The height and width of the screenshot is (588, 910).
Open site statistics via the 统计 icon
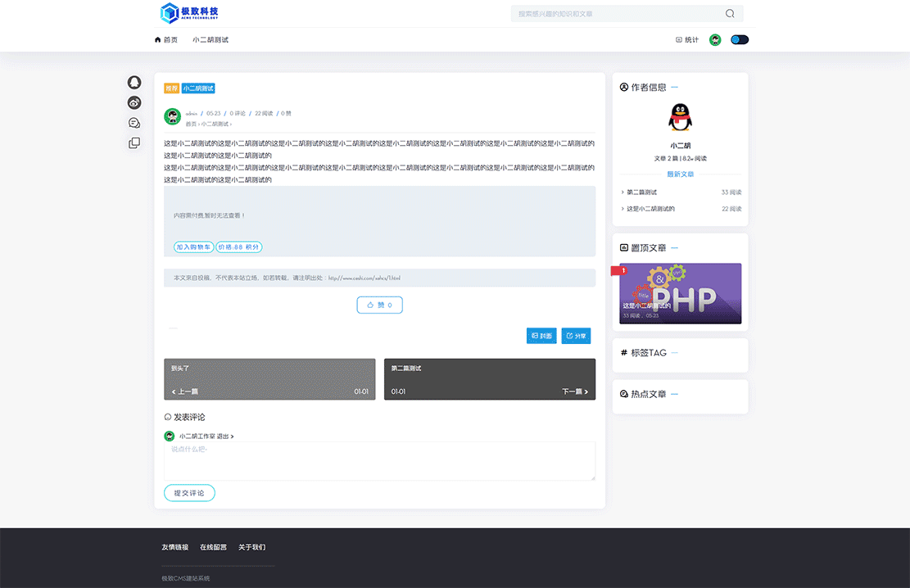pyautogui.click(x=685, y=39)
